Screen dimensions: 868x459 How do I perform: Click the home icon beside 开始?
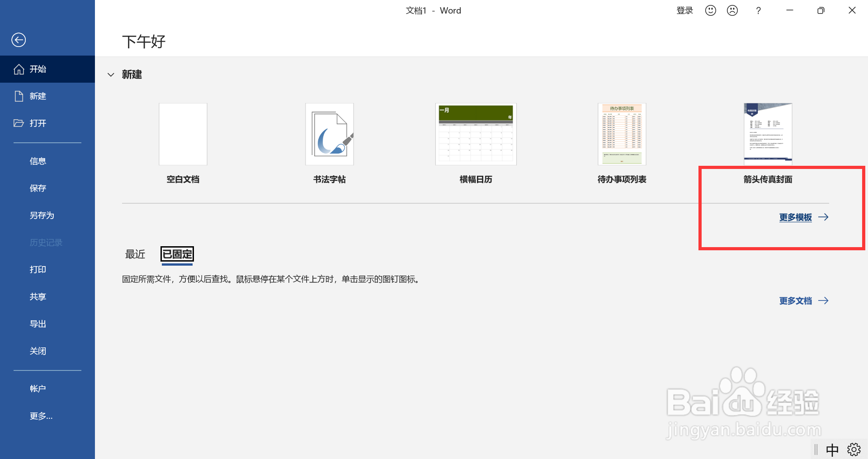19,69
